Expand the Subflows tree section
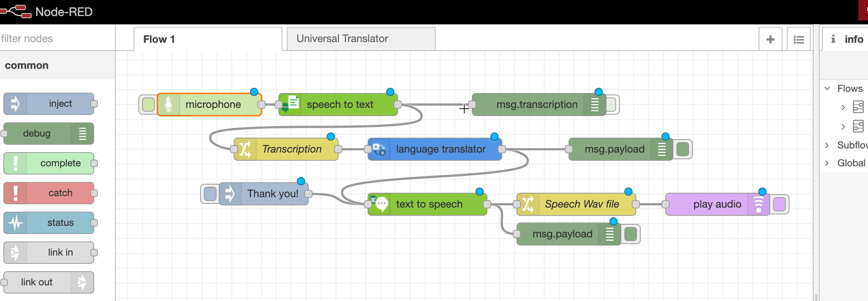Image resolution: width=868 pixels, height=301 pixels. click(x=827, y=145)
